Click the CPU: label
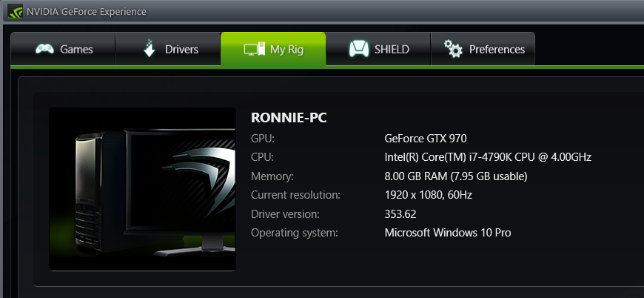 click(262, 157)
